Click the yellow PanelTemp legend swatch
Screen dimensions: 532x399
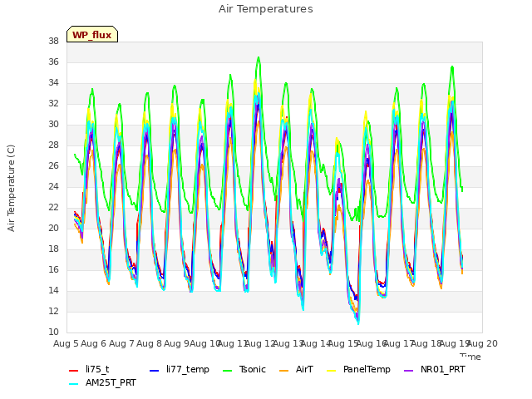click(331, 370)
